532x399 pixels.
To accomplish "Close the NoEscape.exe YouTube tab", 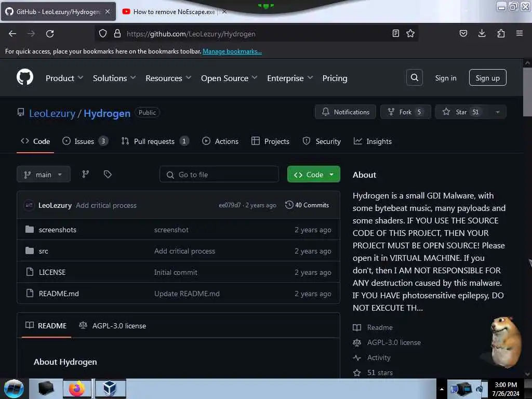I will 224,11.
